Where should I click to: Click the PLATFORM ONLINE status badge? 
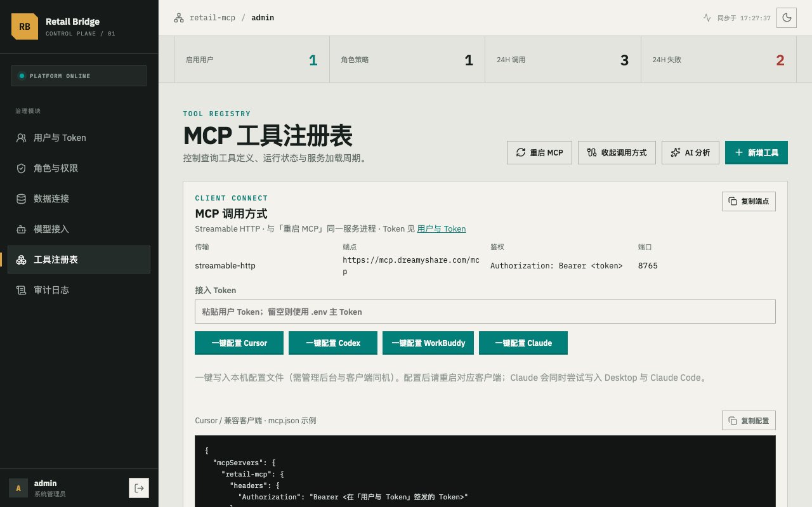click(79, 76)
